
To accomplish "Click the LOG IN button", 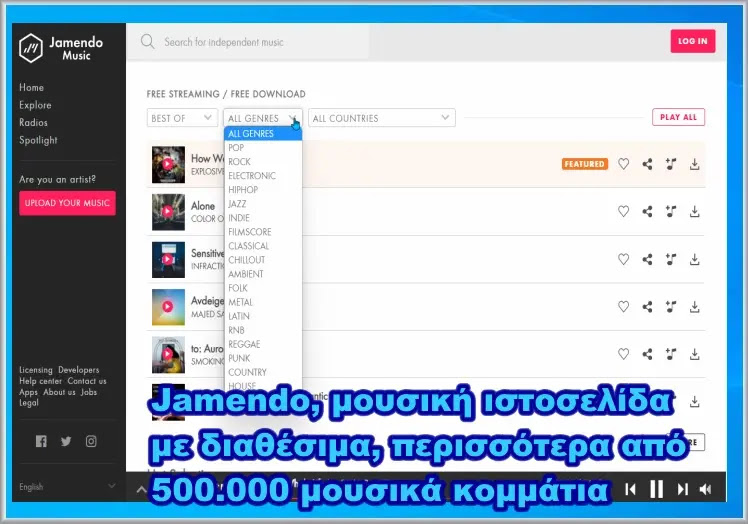I will tap(693, 41).
